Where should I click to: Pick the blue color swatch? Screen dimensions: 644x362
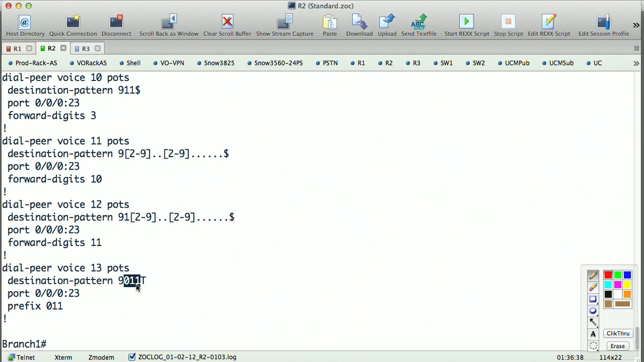coord(627,275)
